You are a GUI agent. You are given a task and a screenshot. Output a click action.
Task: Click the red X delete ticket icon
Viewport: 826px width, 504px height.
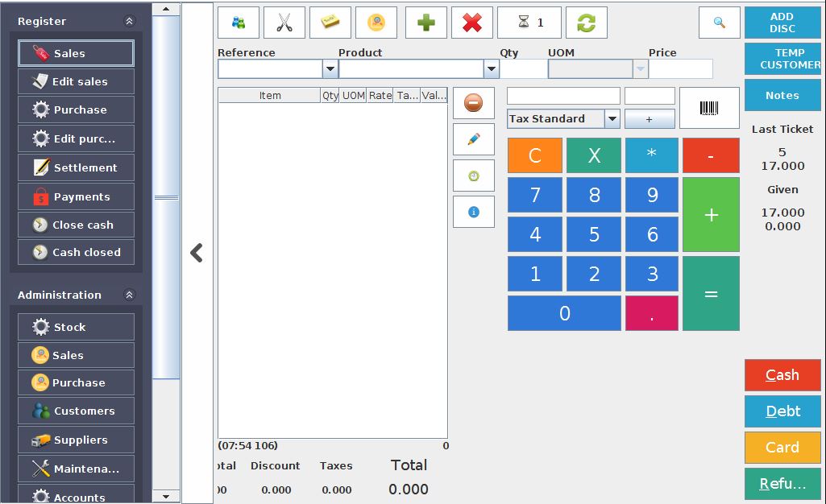coord(472,23)
